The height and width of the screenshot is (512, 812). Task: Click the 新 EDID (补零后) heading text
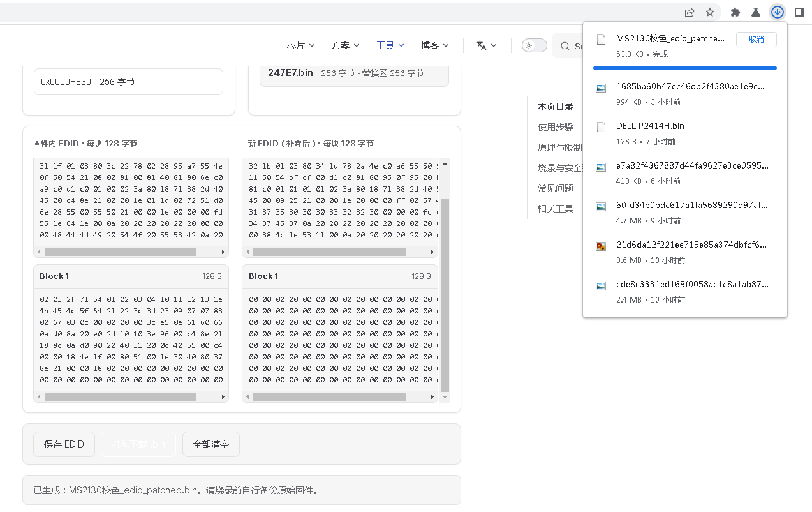283,144
